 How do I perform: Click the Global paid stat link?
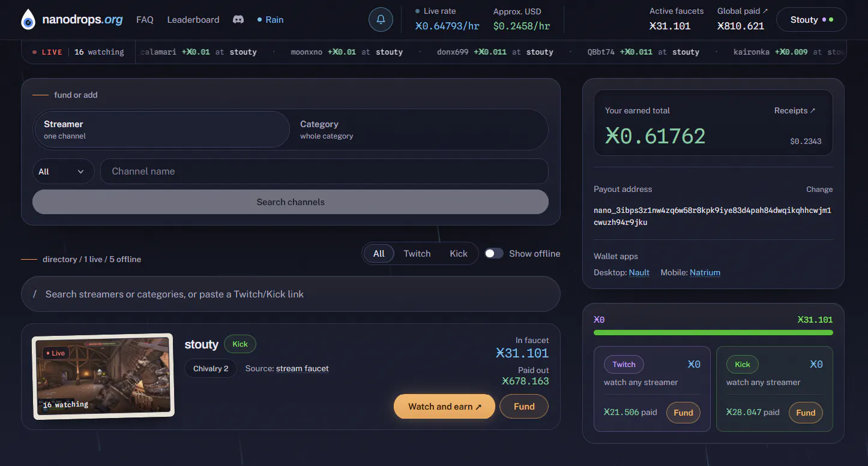[x=743, y=20]
